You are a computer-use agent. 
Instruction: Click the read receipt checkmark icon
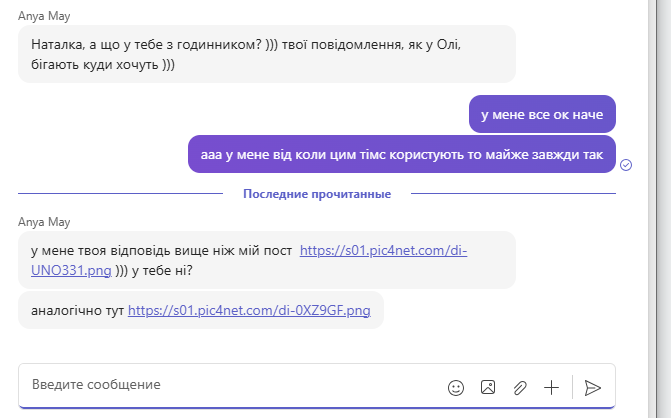(x=626, y=165)
